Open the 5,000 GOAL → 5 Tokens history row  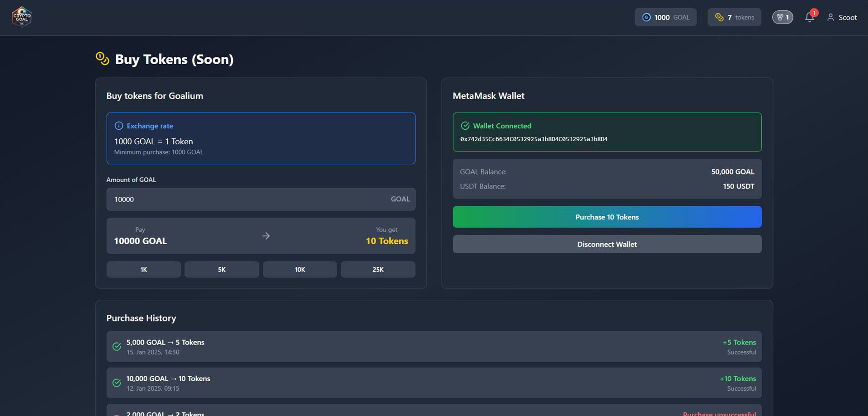434,347
